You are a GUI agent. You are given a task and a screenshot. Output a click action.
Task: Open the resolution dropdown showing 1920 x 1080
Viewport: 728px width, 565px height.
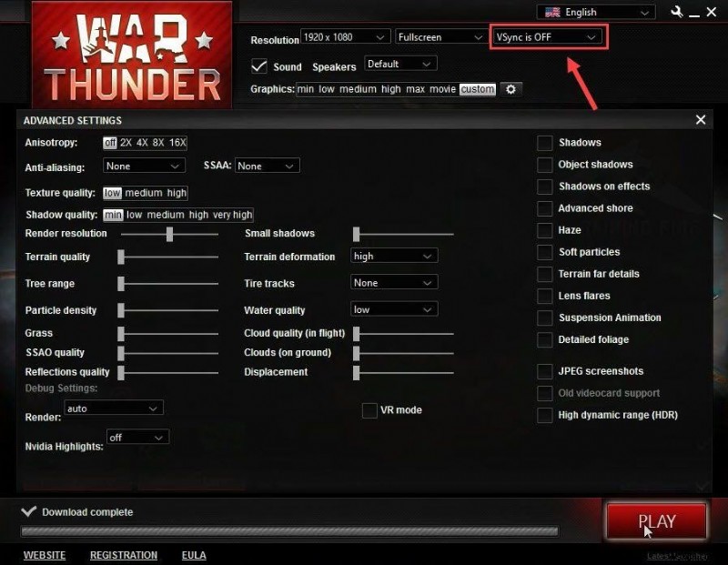(346, 36)
